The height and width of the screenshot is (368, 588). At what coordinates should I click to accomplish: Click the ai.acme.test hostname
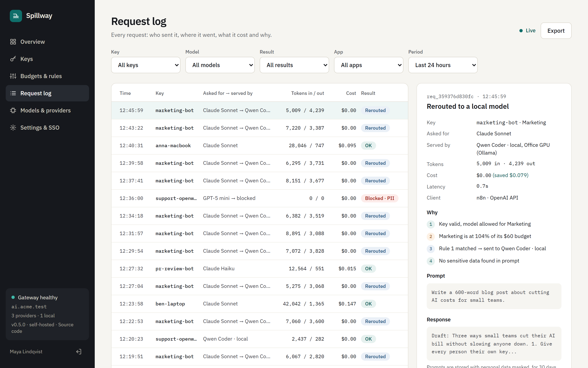pyautogui.click(x=29, y=307)
